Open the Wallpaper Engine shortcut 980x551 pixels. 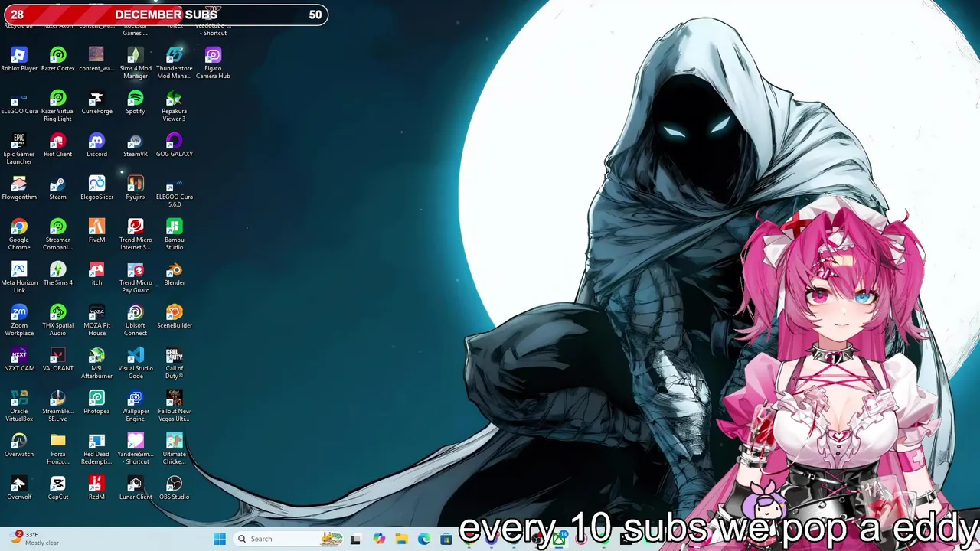point(136,406)
